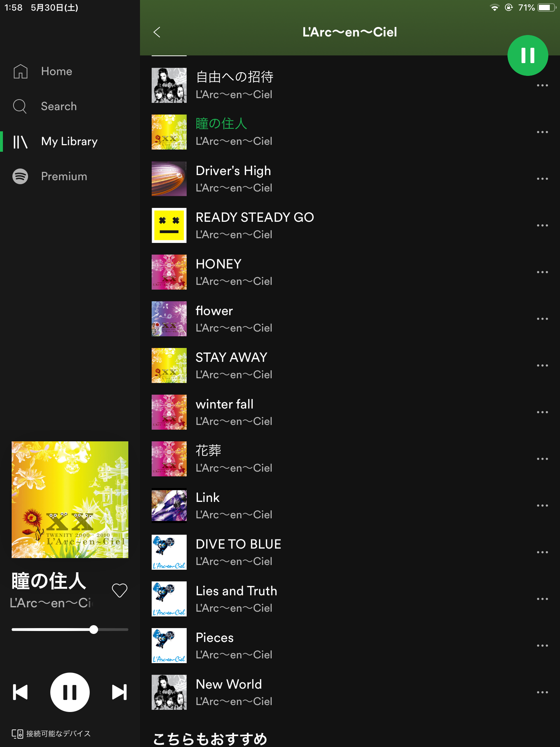
Task: Open more options for Lies and Truth
Action: [542, 599]
